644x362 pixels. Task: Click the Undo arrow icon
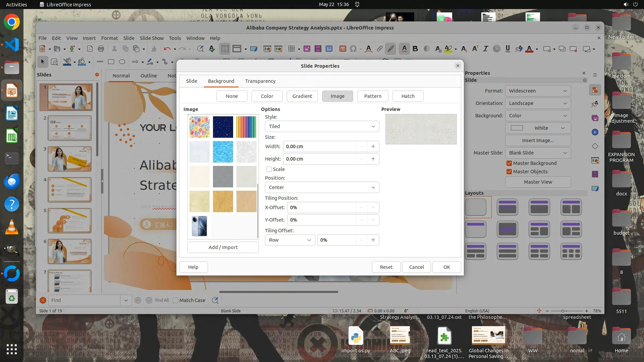[x=167, y=49]
